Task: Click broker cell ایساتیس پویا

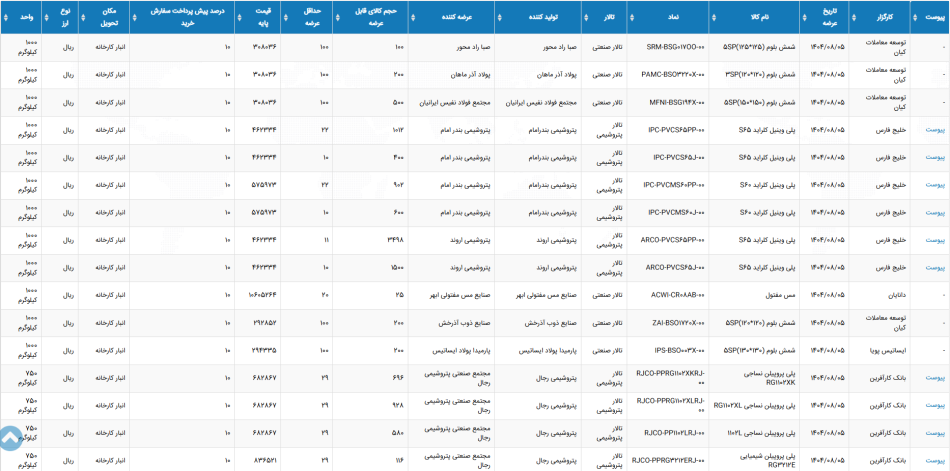Action: pyautogui.click(x=887, y=350)
